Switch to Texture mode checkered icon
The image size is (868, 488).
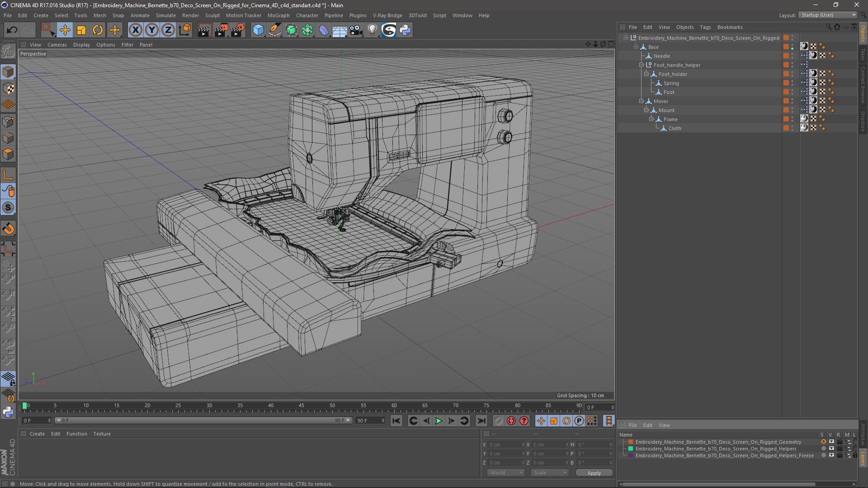pyautogui.click(x=8, y=89)
